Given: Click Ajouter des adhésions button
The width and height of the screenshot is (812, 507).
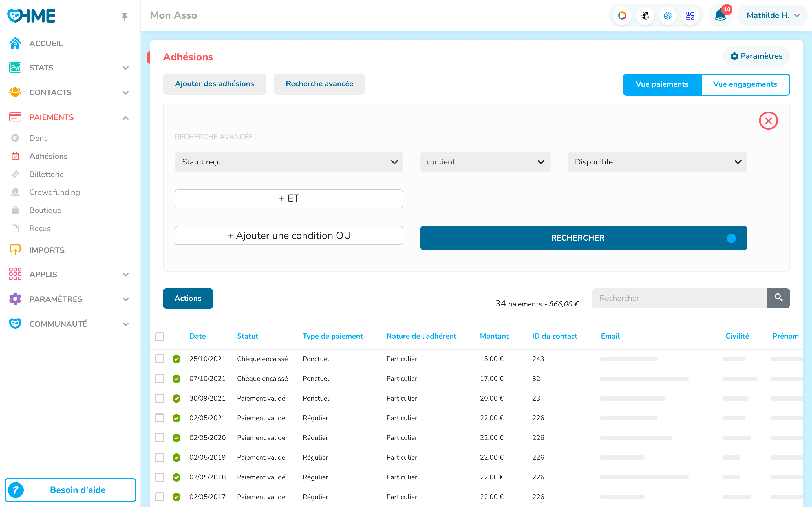Looking at the screenshot, I should [214, 84].
